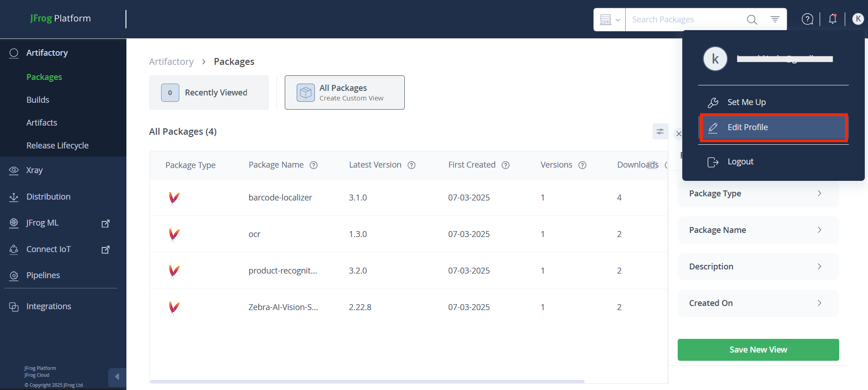The height and width of the screenshot is (390, 868).
Task: Click the First Created help icon
Action: pos(506,165)
